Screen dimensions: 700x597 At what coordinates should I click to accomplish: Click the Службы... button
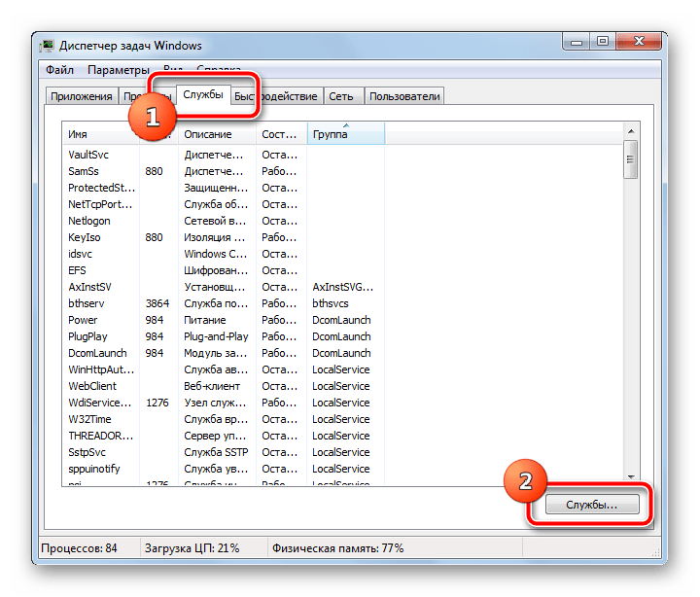coord(592,505)
